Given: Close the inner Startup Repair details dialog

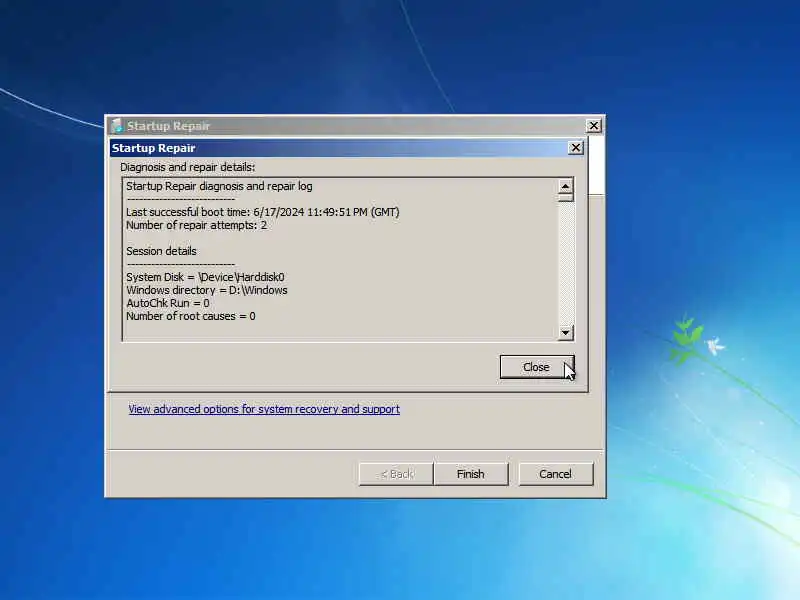Looking at the screenshot, I should coord(576,148).
